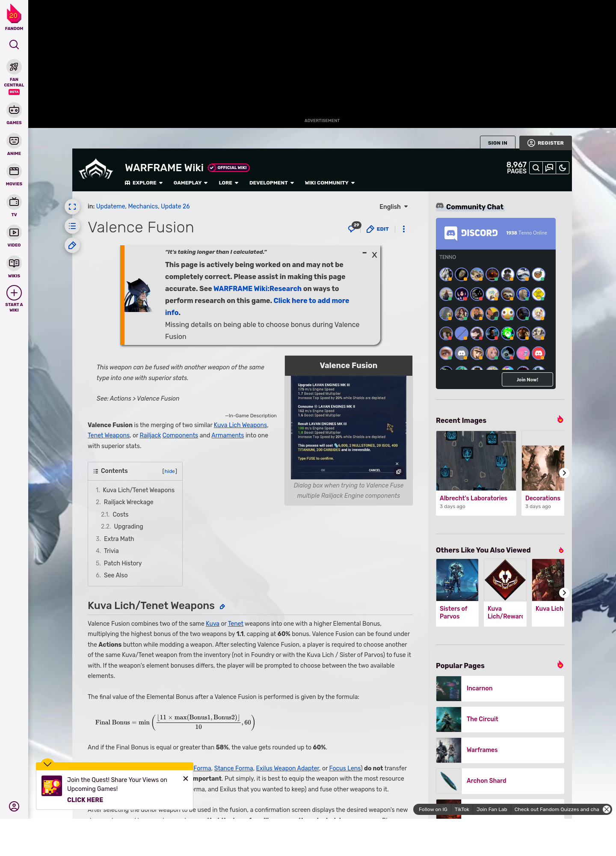
Task: Show next Recent Images with arrow
Action: 564,473
